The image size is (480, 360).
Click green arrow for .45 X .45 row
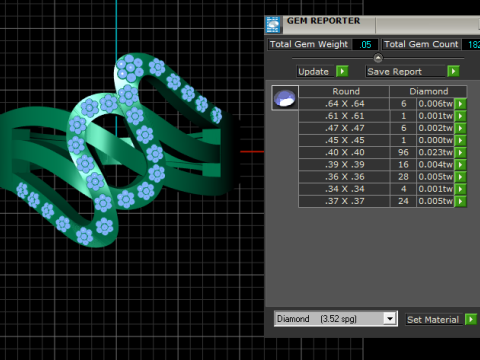click(460, 140)
